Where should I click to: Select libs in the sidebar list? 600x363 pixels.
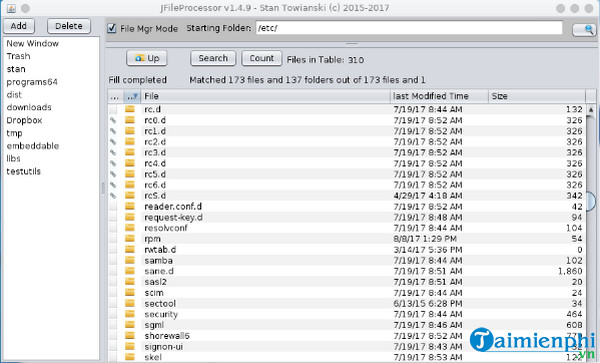[x=13, y=159]
